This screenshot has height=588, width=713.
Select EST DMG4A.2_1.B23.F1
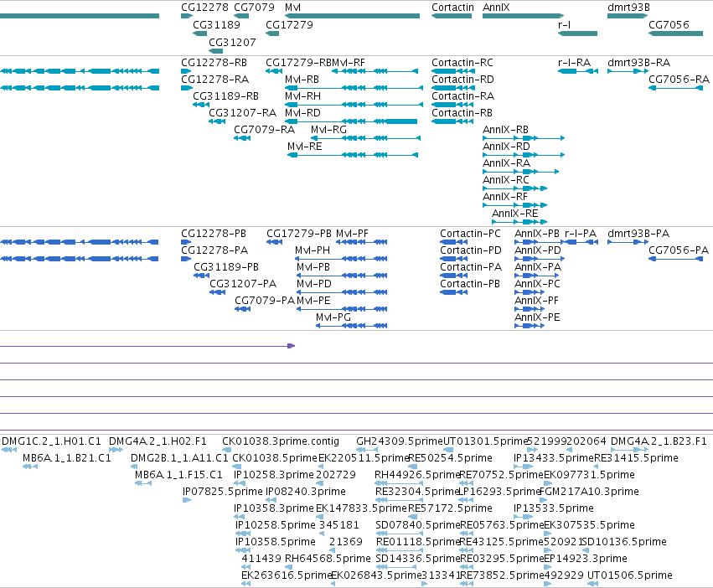[x=630, y=450]
